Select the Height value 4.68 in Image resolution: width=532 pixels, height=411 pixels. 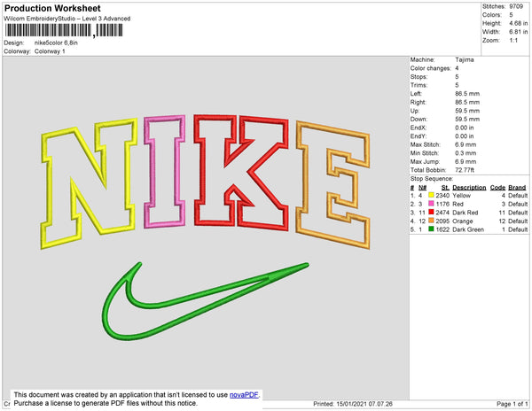(518, 23)
